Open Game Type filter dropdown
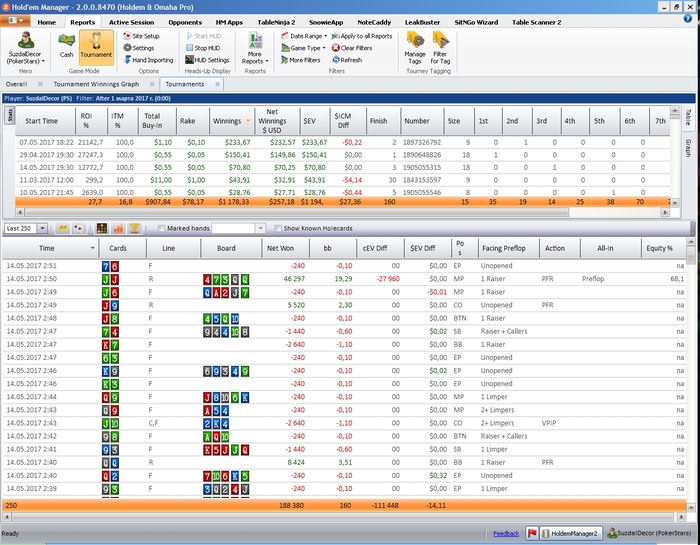The width and height of the screenshot is (700, 545). (304, 48)
